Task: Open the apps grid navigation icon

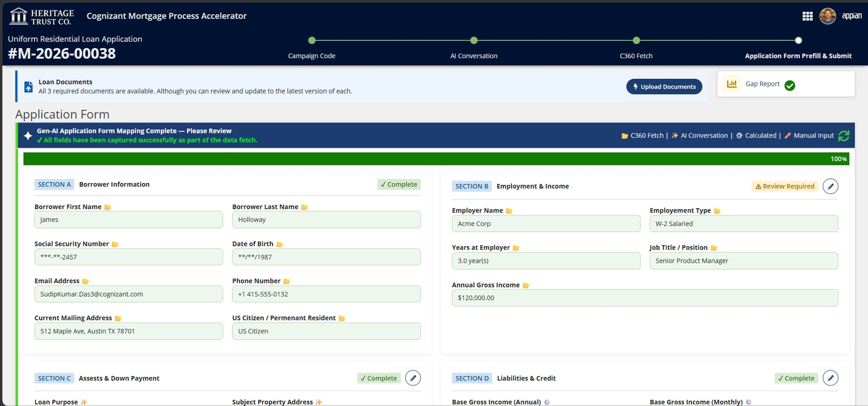Action: click(807, 16)
